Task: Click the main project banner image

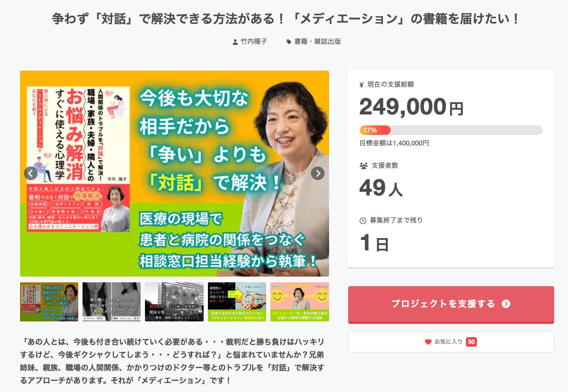Action: [174, 174]
